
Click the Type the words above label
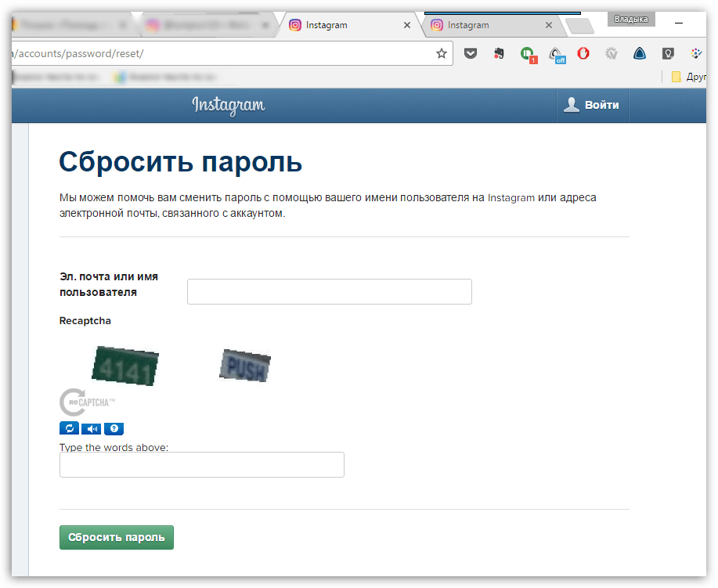(x=114, y=447)
